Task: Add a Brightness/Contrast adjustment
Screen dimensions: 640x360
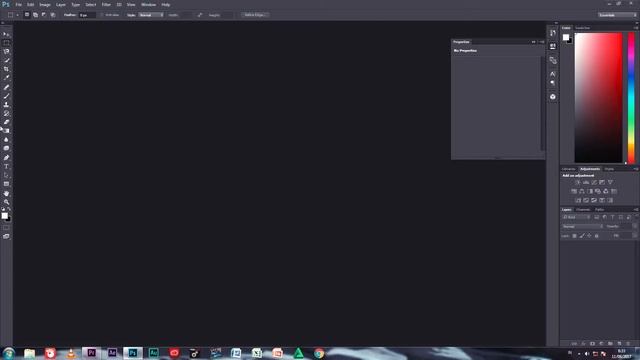Action: [578, 182]
